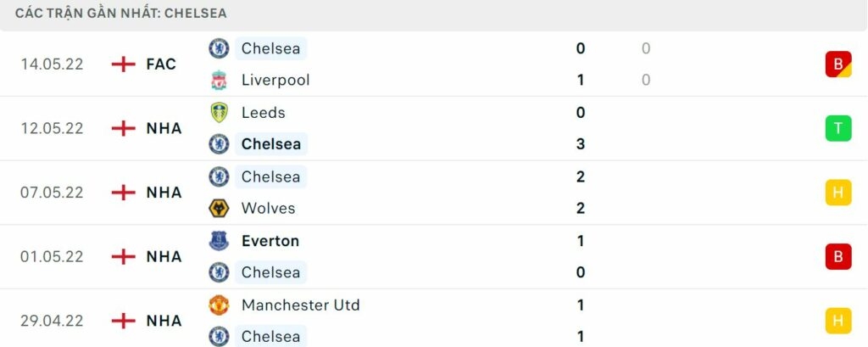868x347 pixels.
Task: Click the yellow H badge for Wolves match
Action: 837,193
